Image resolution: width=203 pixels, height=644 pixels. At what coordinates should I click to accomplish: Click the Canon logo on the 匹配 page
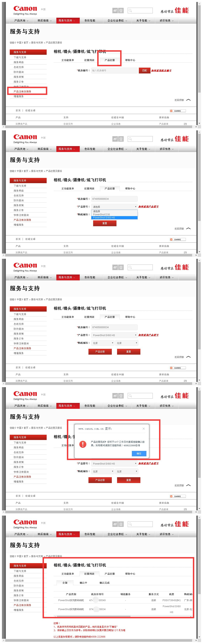[25, 11]
